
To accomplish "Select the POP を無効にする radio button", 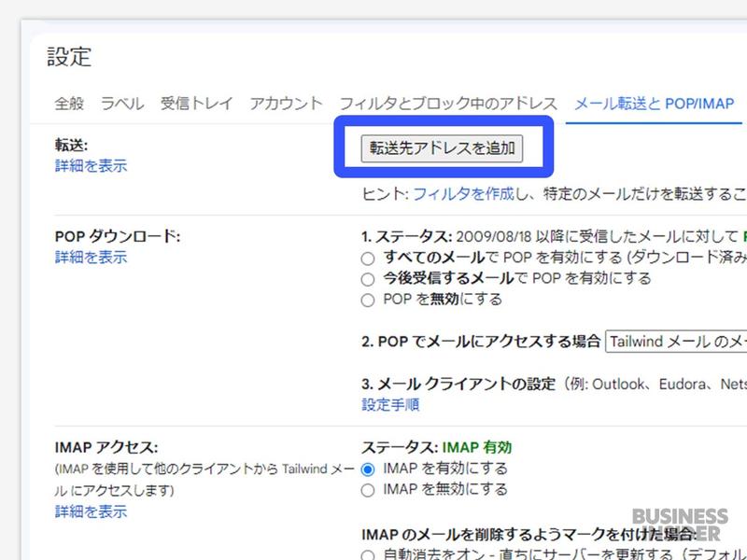I will click(x=368, y=300).
